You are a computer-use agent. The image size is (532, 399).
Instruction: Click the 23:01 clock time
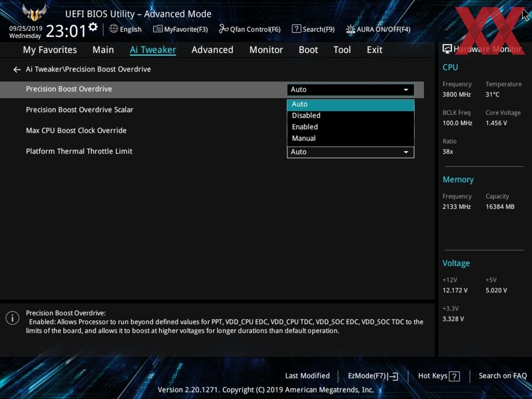point(66,31)
